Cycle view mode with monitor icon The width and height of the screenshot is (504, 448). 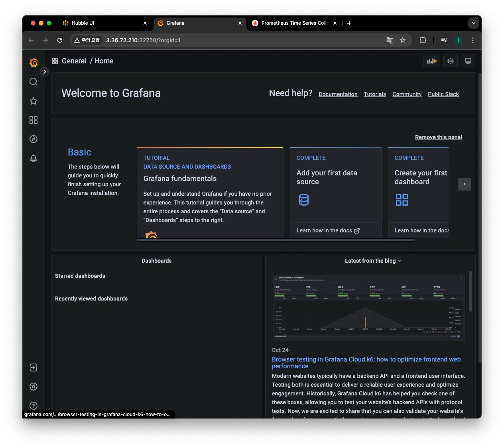click(x=468, y=61)
